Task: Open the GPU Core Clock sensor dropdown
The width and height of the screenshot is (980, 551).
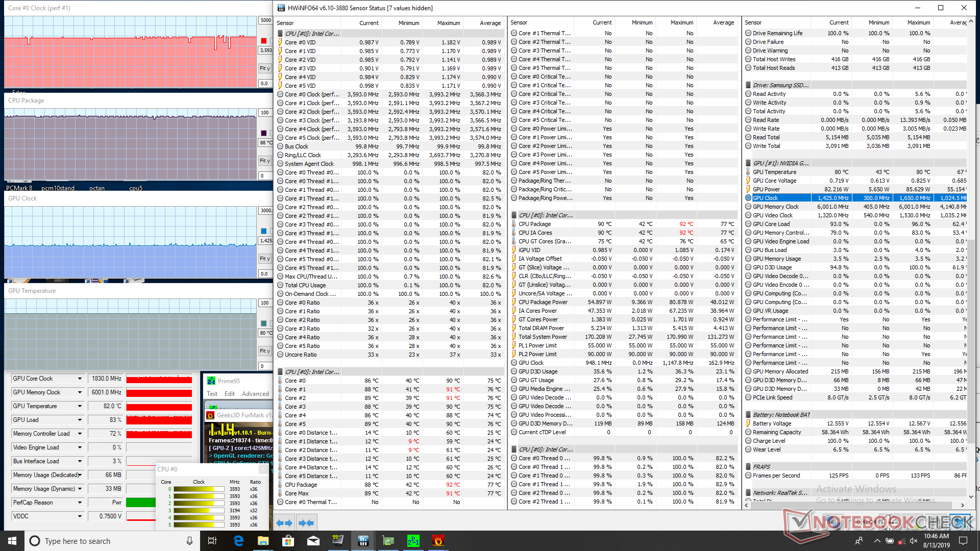Action: click(x=80, y=379)
